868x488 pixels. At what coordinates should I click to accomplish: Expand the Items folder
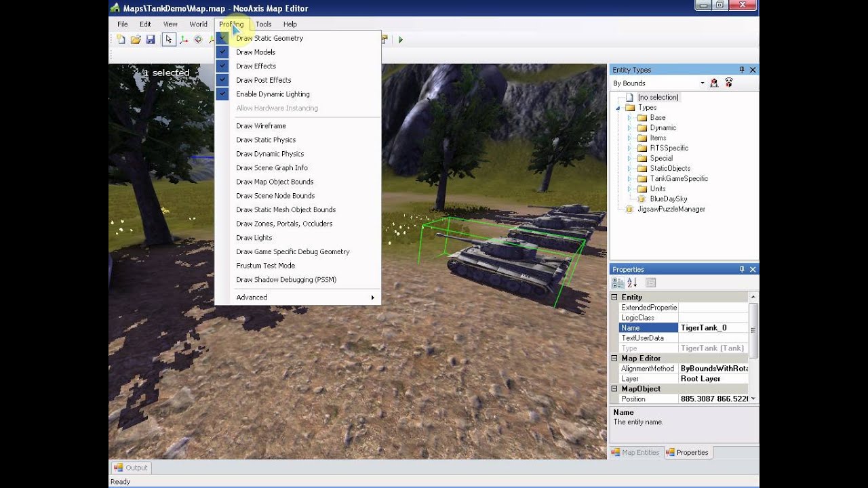coord(629,138)
